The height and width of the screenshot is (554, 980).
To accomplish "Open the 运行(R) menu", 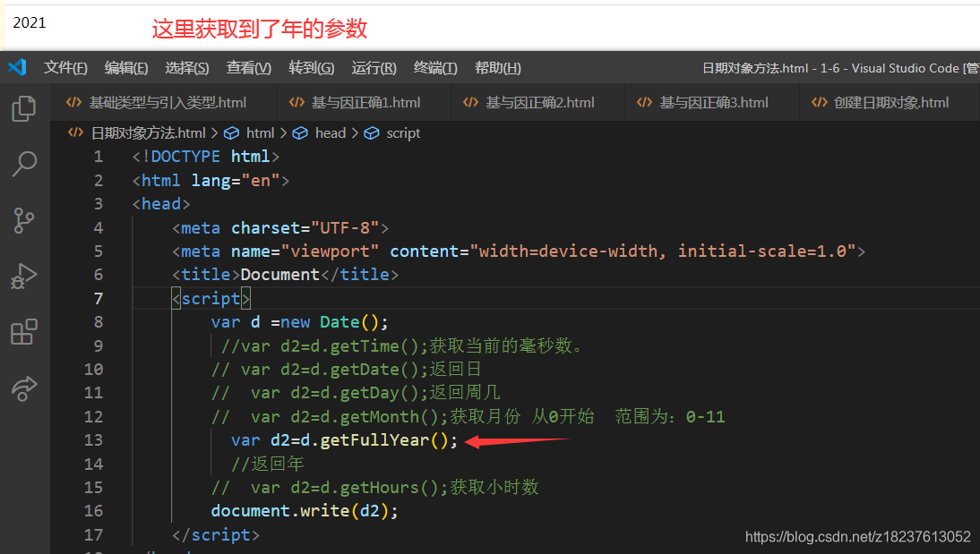I will click(374, 67).
